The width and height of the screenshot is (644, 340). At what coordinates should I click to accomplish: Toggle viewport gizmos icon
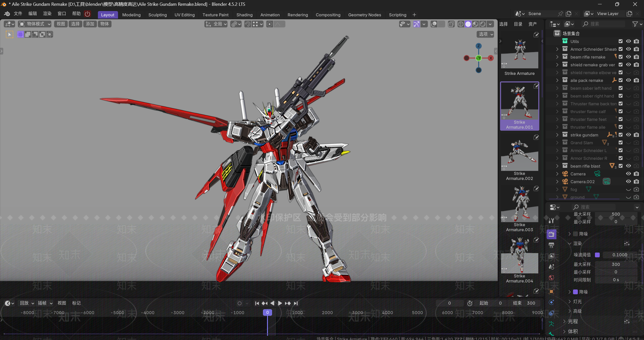tap(417, 24)
